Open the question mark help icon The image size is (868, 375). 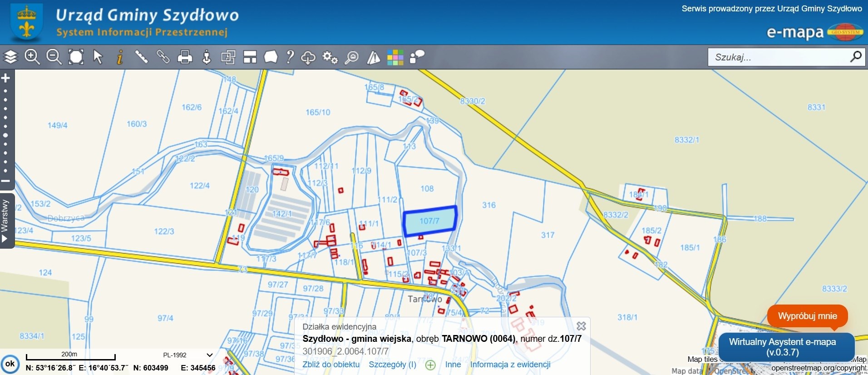click(x=290, y=57)
